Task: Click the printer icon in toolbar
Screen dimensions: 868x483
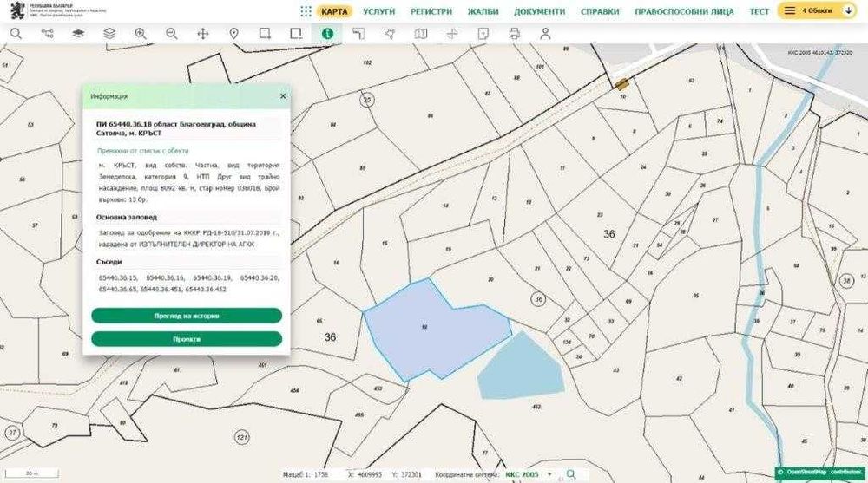Action: (515, 34)
